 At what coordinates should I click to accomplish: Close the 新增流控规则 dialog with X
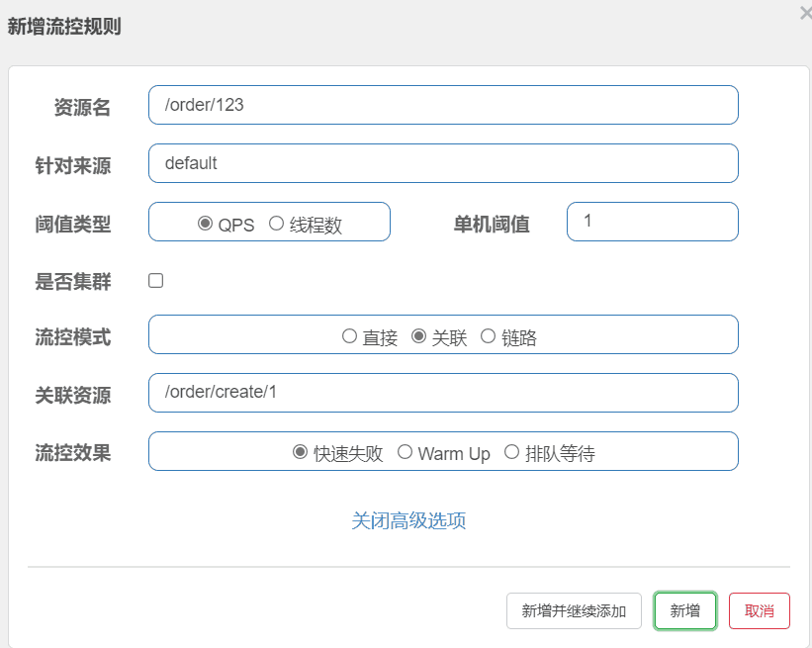coord(804,13)
